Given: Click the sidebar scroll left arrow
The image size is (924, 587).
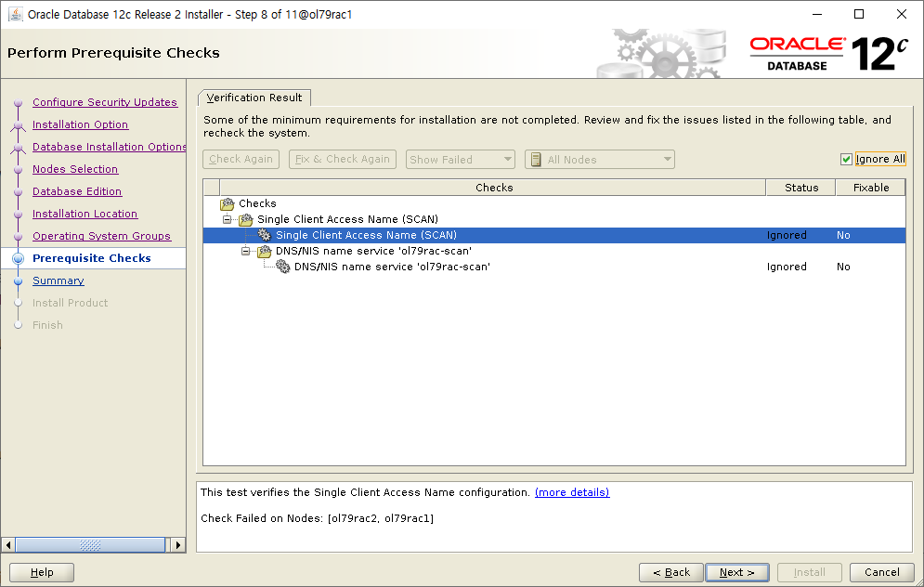Looking at the screenshot, I should click(8, 545).
